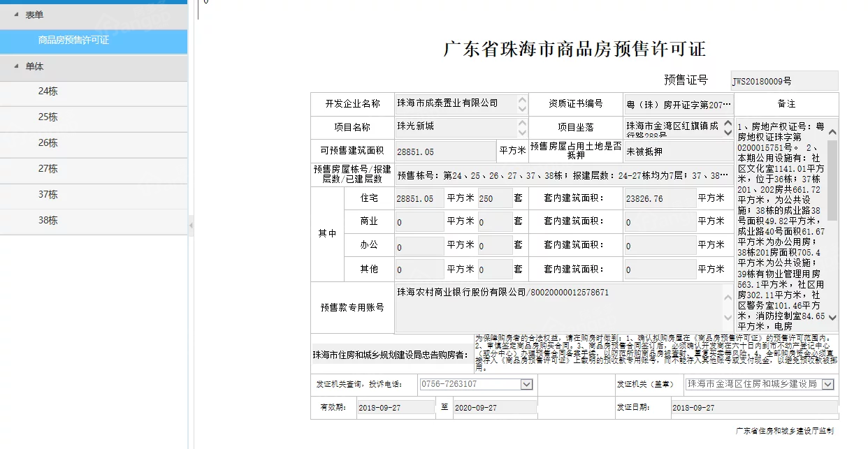Click 办公 套内建筑面积 field
This screenshot has width=868, height=449.
pyautogui.click(x=660, y=246)
